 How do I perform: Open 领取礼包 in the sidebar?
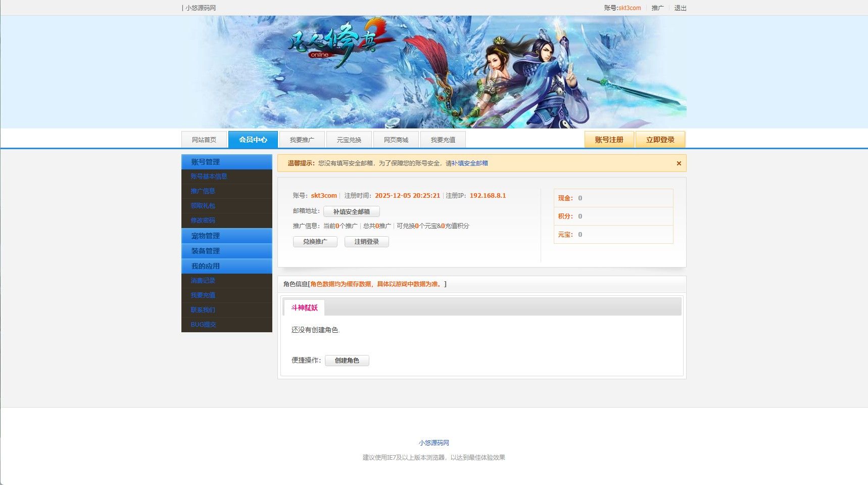pos(203,206)
